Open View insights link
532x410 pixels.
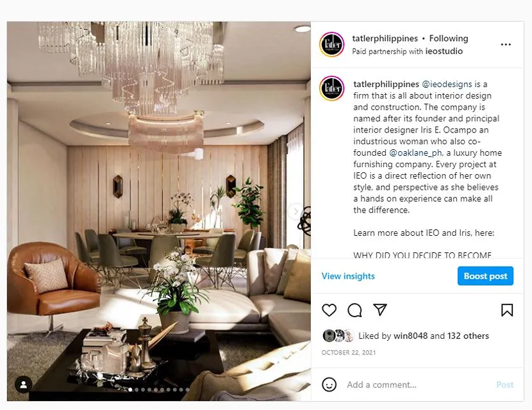click(348, 276)
